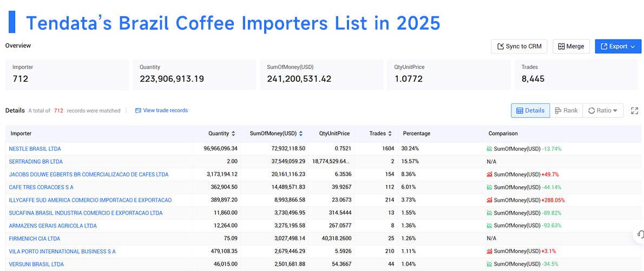Open ILLYCAFFE SUD AMERICA importer link
Viewport: 644px width, 271px height.
(x=90, y=200)
